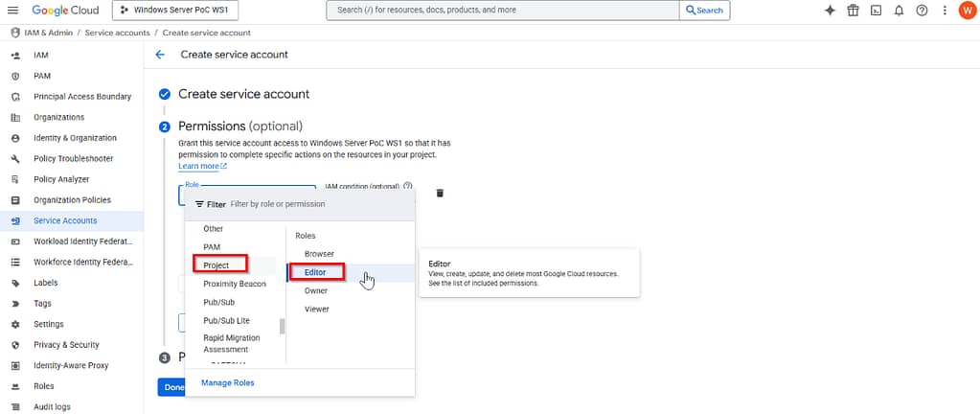
Task: Click the Organization Policies icon
Action: point(15,200)
